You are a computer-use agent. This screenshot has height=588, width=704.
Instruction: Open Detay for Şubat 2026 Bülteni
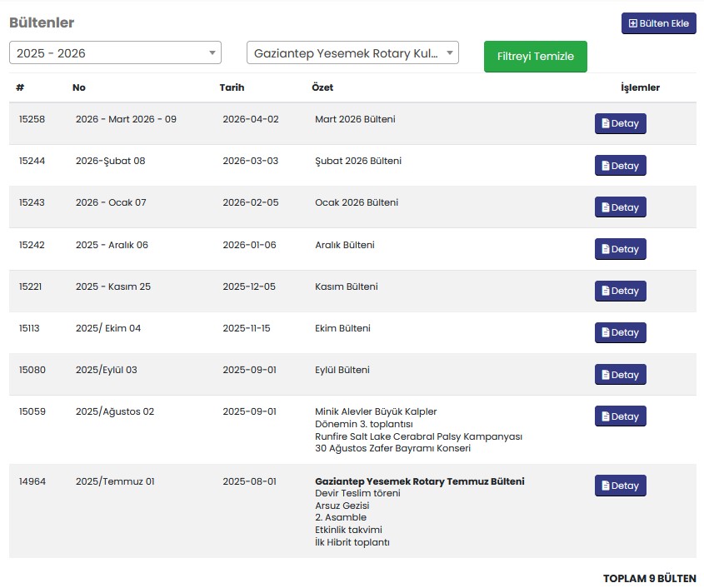(620, 166)
